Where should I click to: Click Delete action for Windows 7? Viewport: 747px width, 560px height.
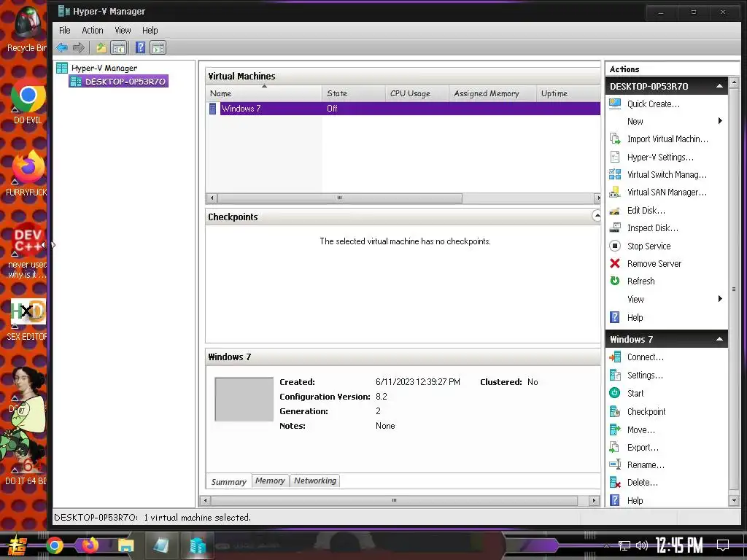pos(642,483)
